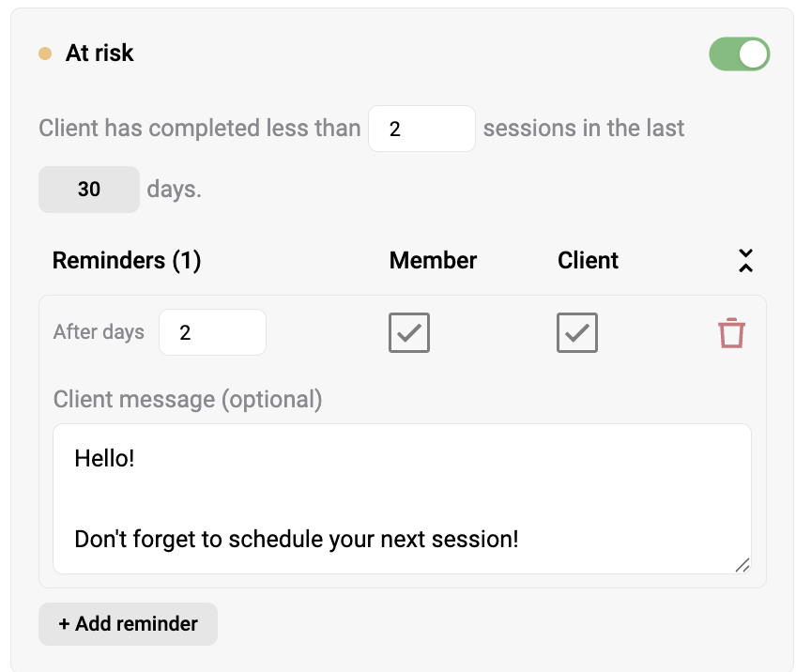
Task: Uncheck the Member reminder checkbox
Action: [409, 332]
